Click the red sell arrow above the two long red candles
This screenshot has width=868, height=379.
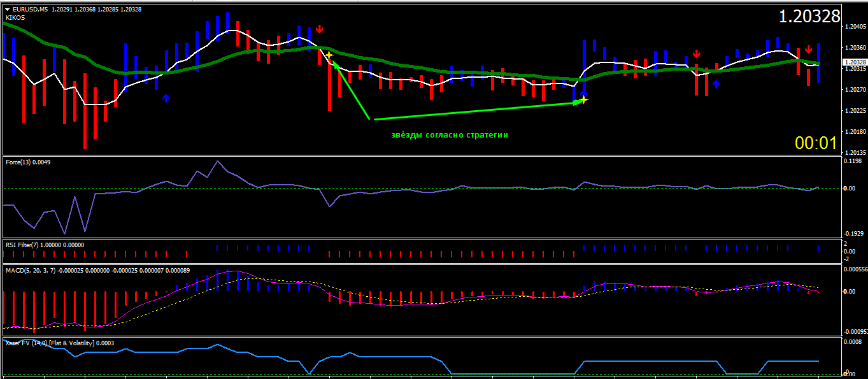pos(697,54)
